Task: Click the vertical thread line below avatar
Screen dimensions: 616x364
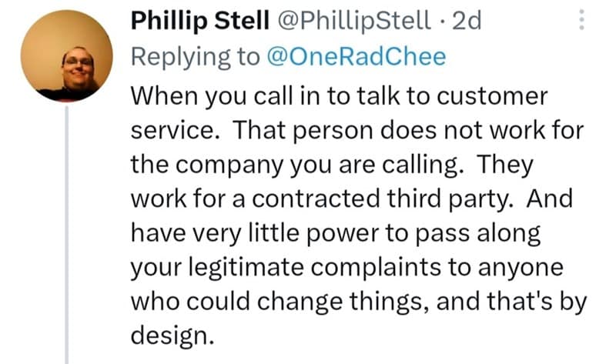Action: point(67,231)
